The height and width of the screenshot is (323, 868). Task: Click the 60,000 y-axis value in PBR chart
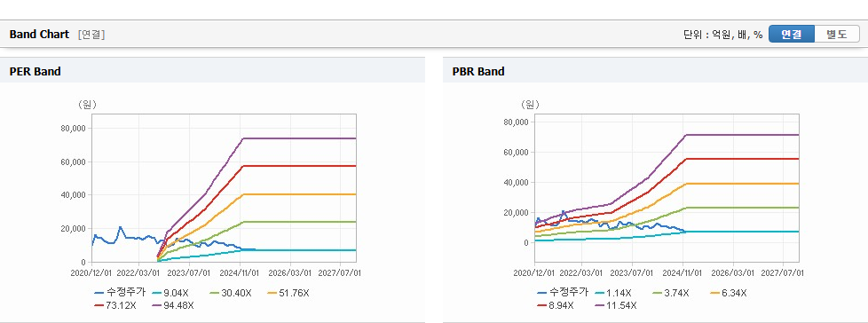516,152
